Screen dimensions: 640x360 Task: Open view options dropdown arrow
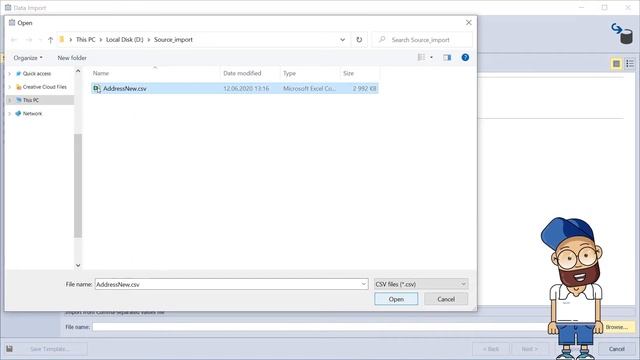point(431,58)
